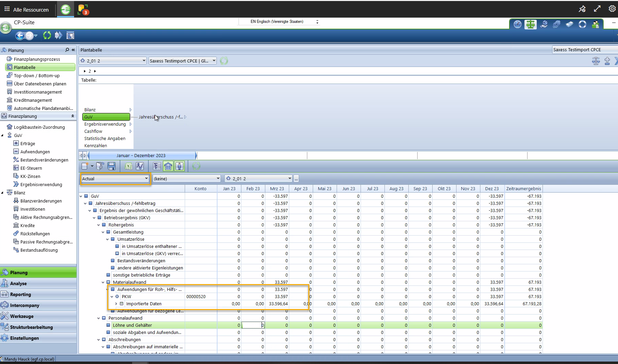Click the life ring help icon
Viewport: 618px width, 364px height.
click(582, 25)
